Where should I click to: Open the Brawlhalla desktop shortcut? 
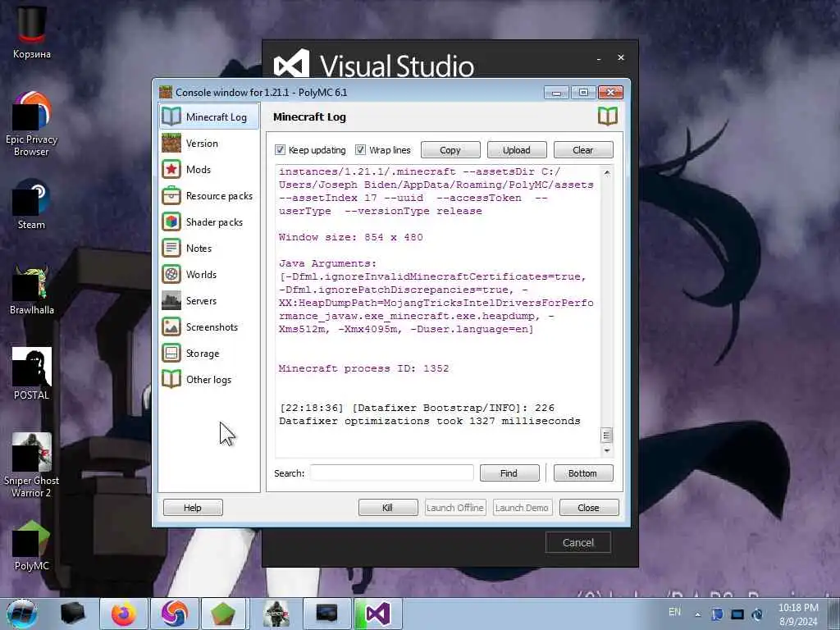(x=32, y=290)
